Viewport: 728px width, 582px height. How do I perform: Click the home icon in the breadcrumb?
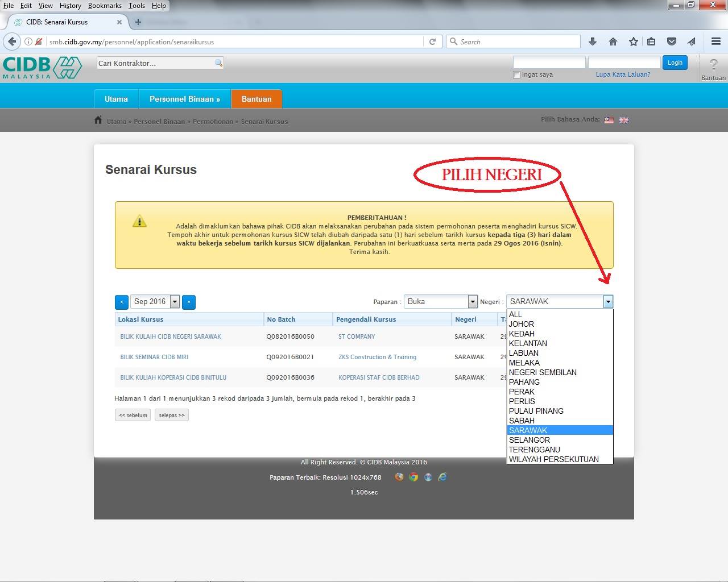(x=98, y=120)
